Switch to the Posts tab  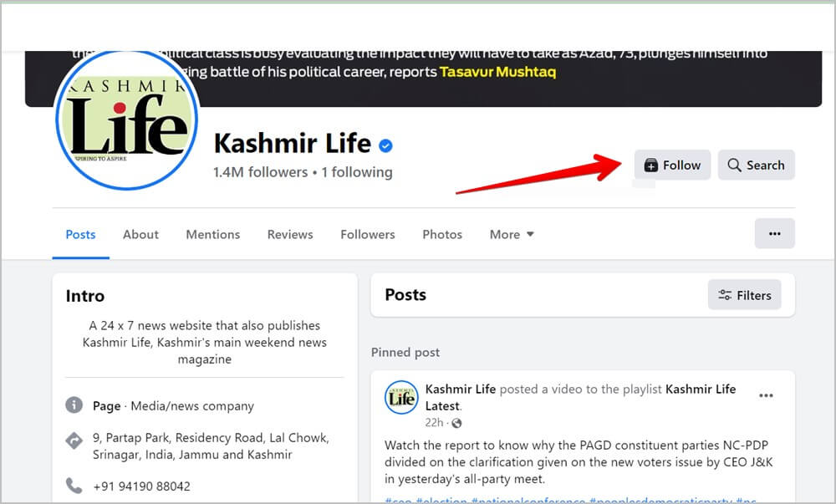[80, 234]
